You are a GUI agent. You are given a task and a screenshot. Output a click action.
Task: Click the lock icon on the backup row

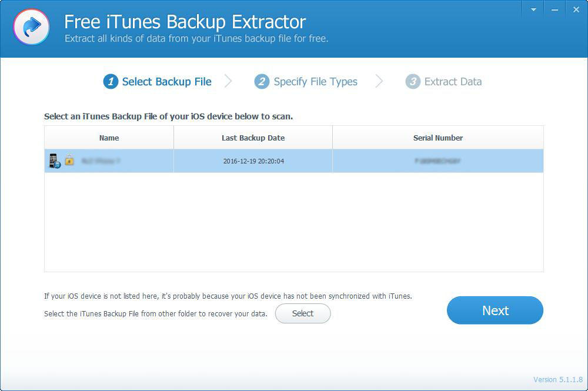[x=69, y=160]
